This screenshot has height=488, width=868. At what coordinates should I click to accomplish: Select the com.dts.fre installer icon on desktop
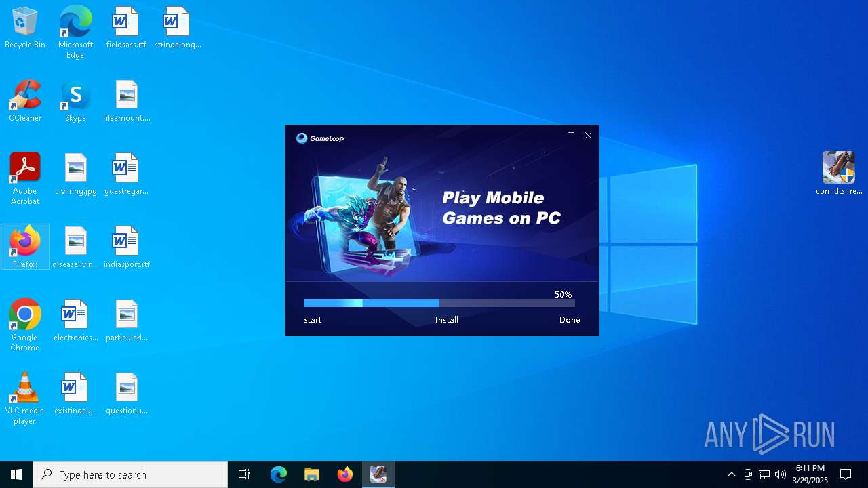coord(839,174)
